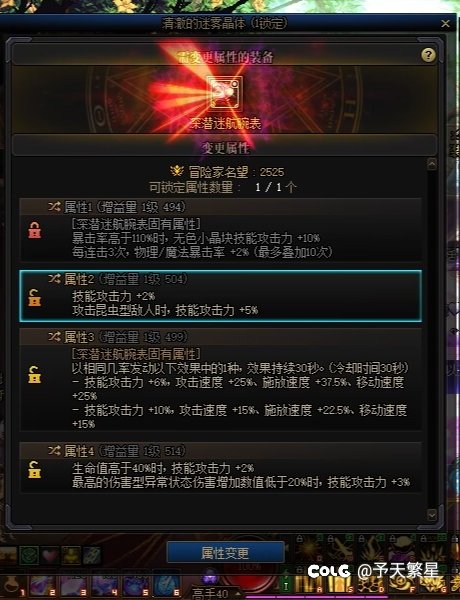Toggle the red lock on 属性1
This screenshot has height=600, width=460.
tap(34, 230)
